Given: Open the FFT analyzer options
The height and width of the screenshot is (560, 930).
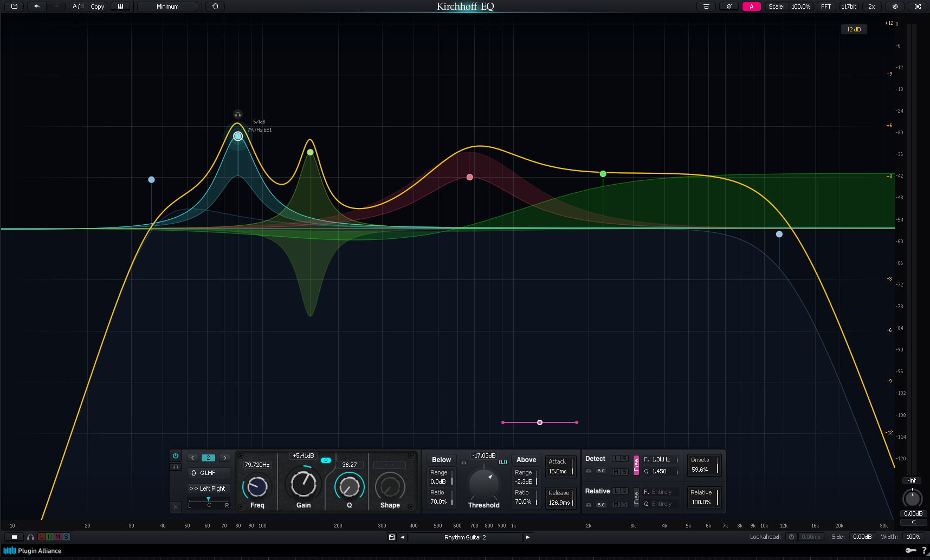Looking at the screenshot, I should [826, 6].
